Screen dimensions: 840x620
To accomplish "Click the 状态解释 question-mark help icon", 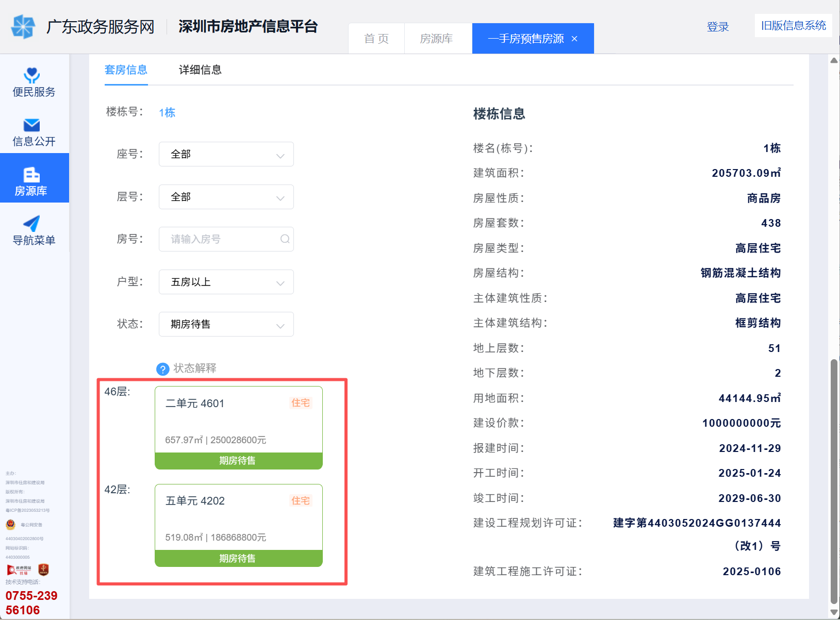I will click(x=163, y=369).
